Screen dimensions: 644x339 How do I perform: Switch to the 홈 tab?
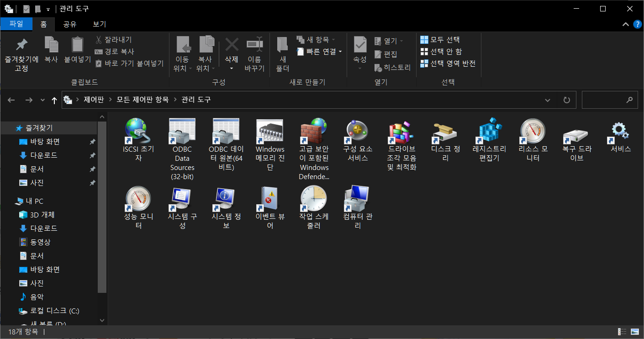tap(44, 24)
